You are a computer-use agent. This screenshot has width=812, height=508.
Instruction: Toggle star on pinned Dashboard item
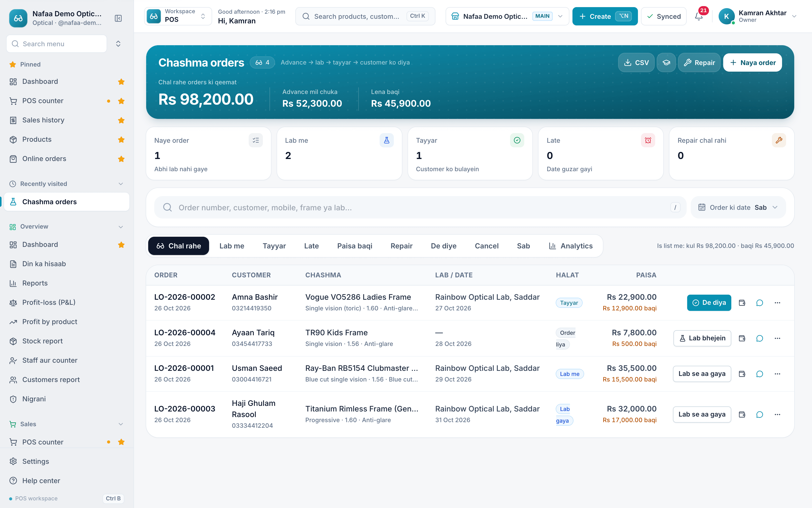[121, 82]
